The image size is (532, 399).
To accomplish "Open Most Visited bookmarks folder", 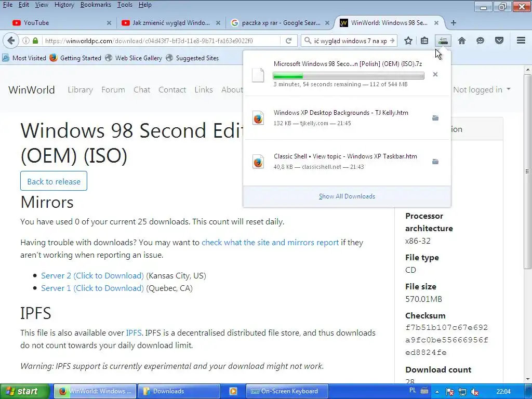I will pyautogui.click(x=24, y=58).
